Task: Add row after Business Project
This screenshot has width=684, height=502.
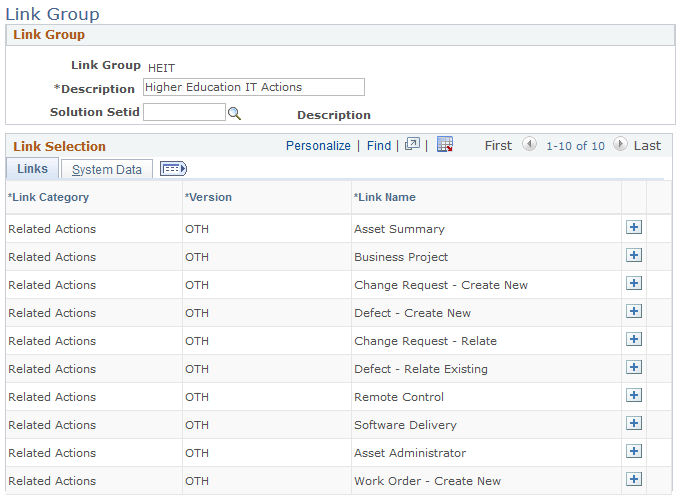Action: point(634,255)
